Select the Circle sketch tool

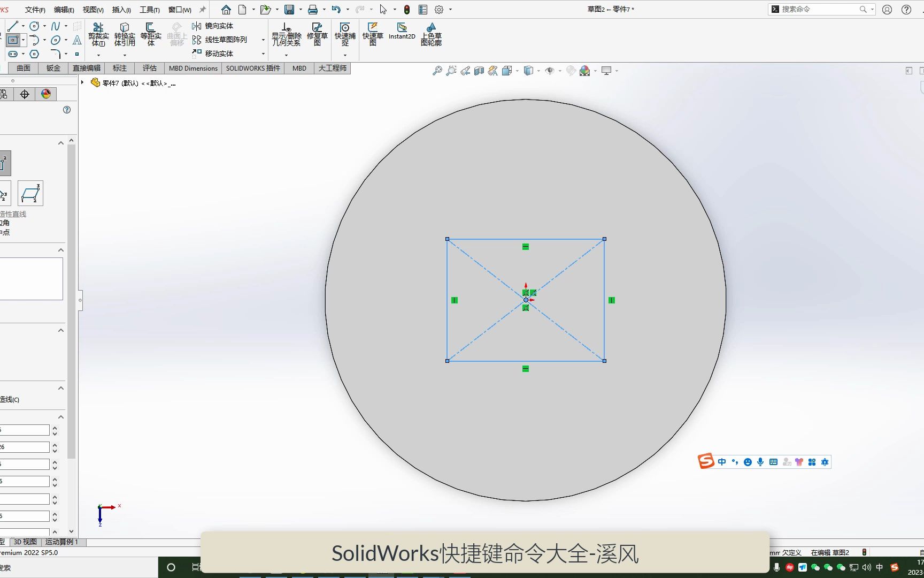(35, 26)
